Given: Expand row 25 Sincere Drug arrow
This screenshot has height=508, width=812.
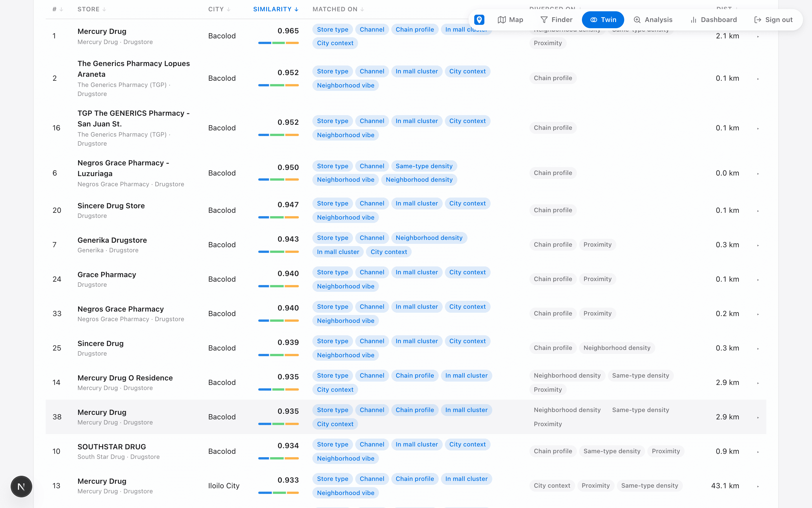Looking at the screenshot, I should (x=758, y=349).
